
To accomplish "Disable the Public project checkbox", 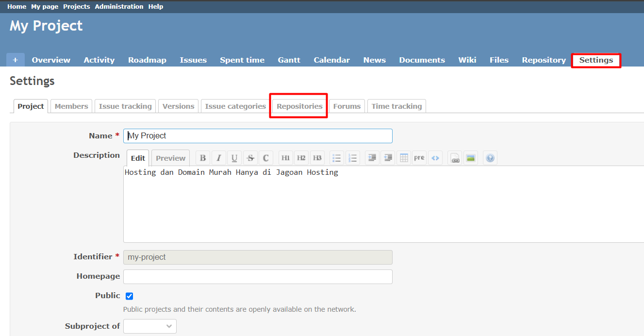I will coord(129,295).
